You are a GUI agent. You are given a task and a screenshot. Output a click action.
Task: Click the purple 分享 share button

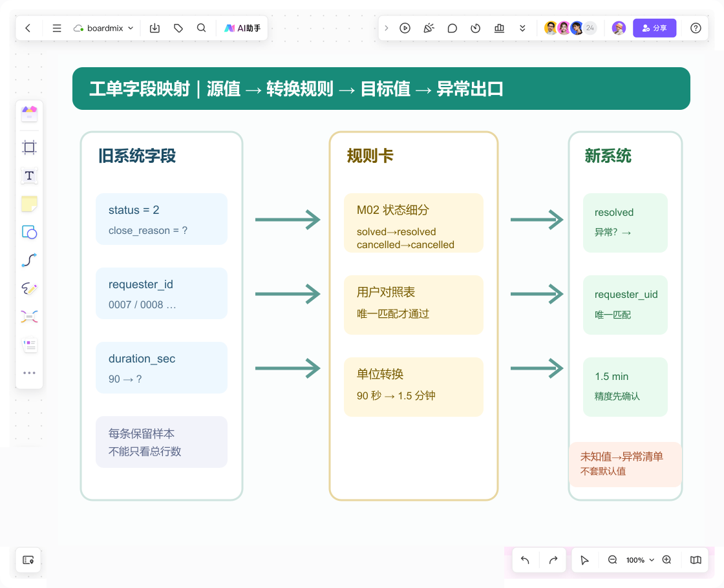[654, 28]
